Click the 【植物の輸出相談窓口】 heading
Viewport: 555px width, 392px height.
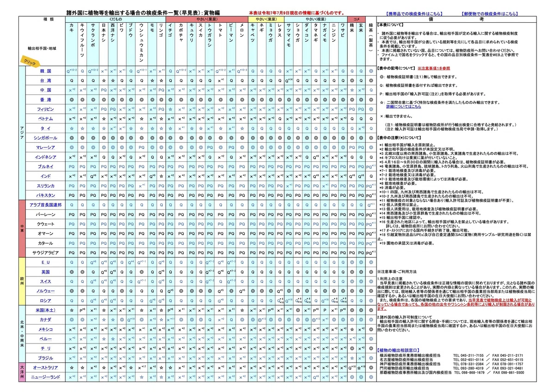click(x=398, y=350)
